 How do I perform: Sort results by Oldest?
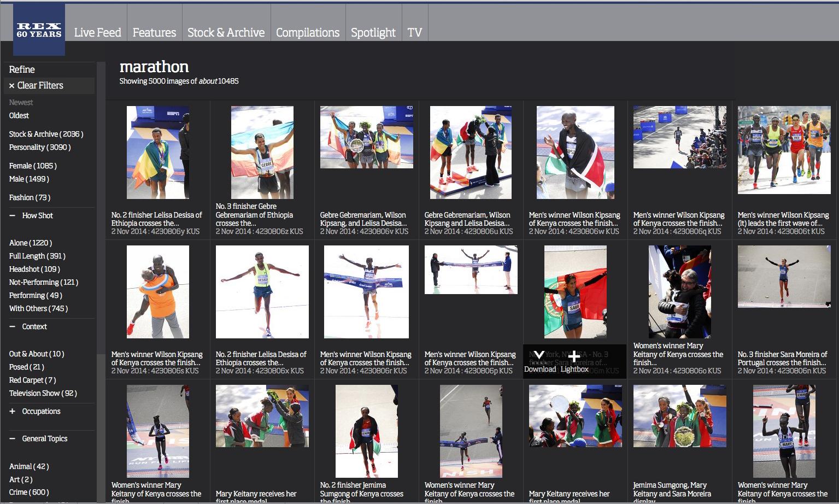19,116
